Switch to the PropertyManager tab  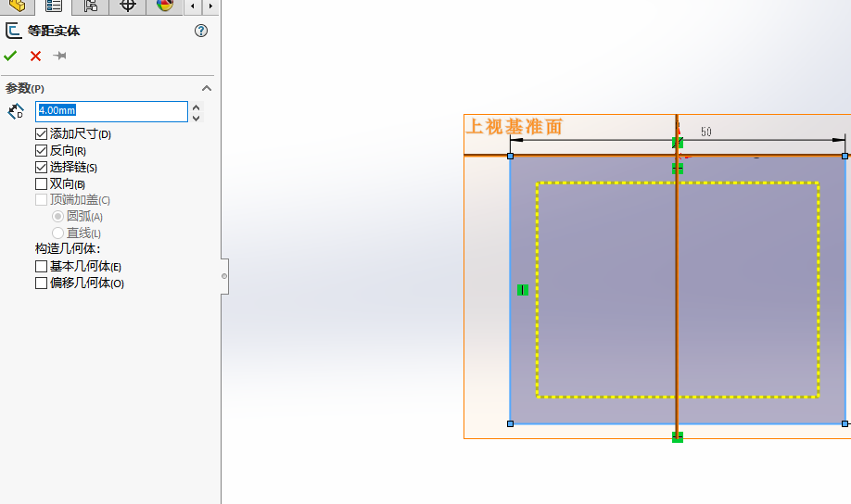54,6
